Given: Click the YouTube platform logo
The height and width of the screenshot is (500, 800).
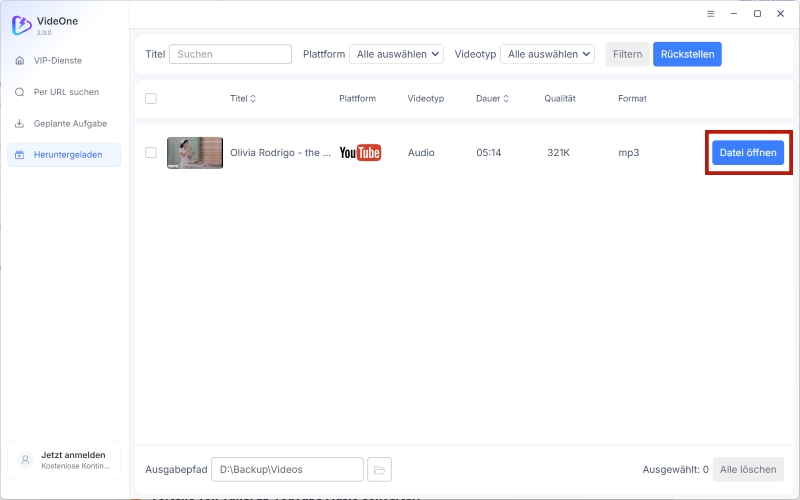Looking at the screenshot, I should 360,153.
